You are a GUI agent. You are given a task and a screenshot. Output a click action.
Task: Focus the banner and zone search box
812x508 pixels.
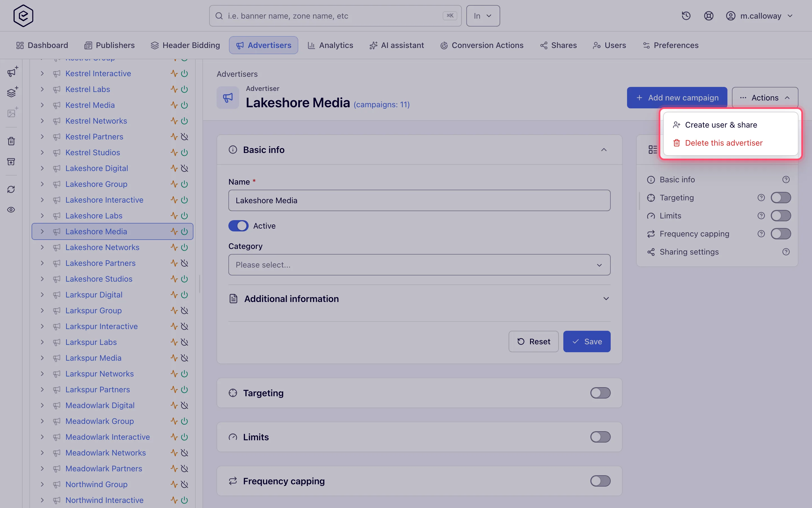tap(335, 16)
